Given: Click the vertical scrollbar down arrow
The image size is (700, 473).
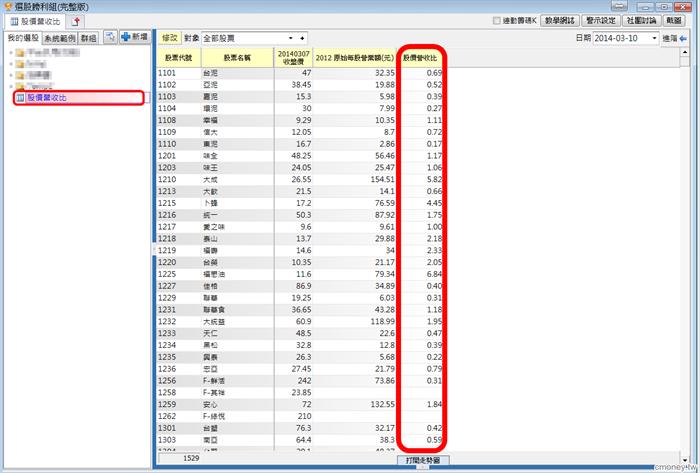Looking at the screenshot, I should (x=685, y=460).
